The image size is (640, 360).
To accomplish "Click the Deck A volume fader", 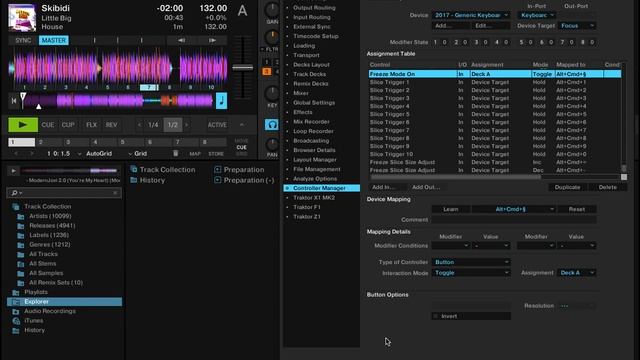I will (x=243, y=68).
